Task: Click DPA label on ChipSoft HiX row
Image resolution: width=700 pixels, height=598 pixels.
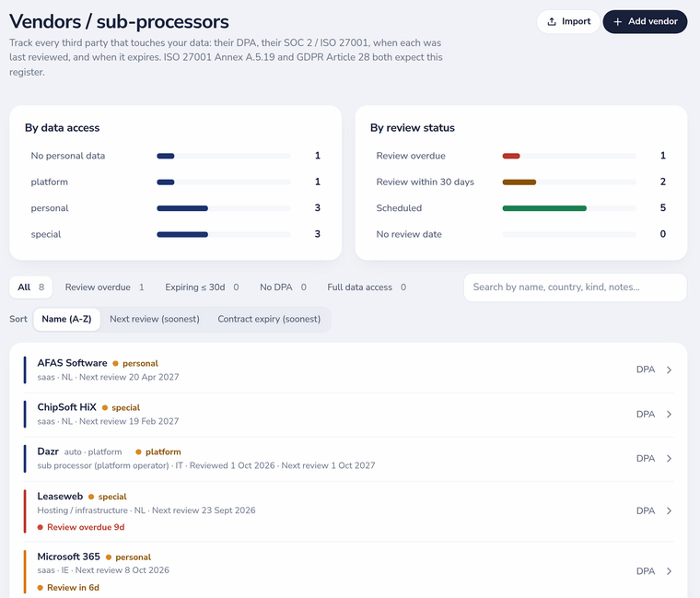Action: tap(646, 414)
